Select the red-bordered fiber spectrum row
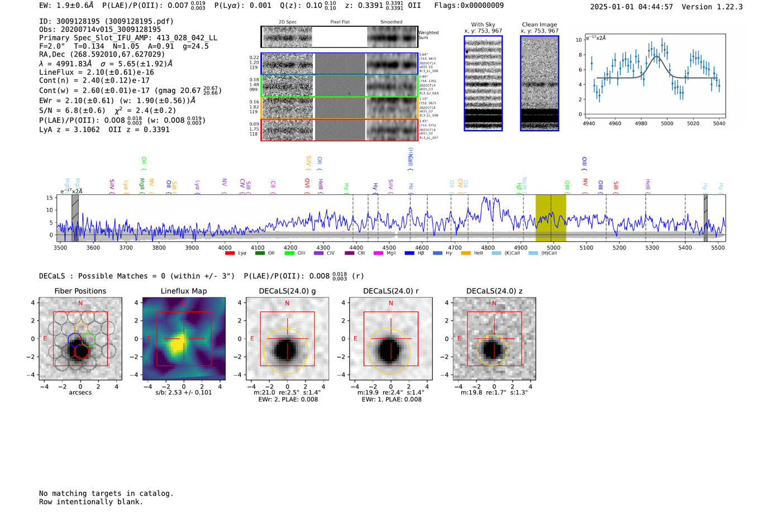 click(340, 130)
